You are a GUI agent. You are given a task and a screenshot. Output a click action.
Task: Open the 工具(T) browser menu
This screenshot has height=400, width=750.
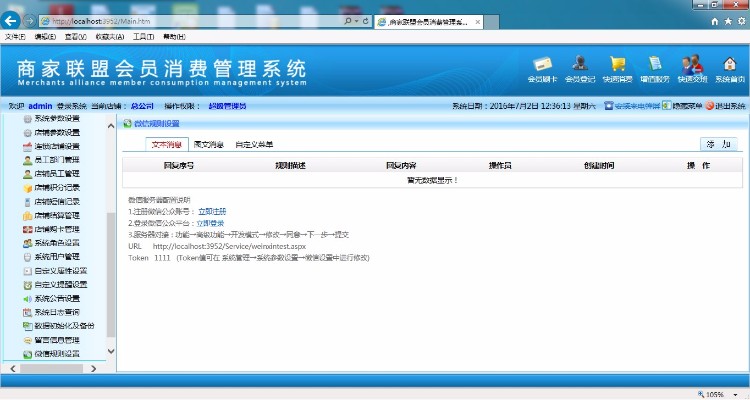(143, 36)
